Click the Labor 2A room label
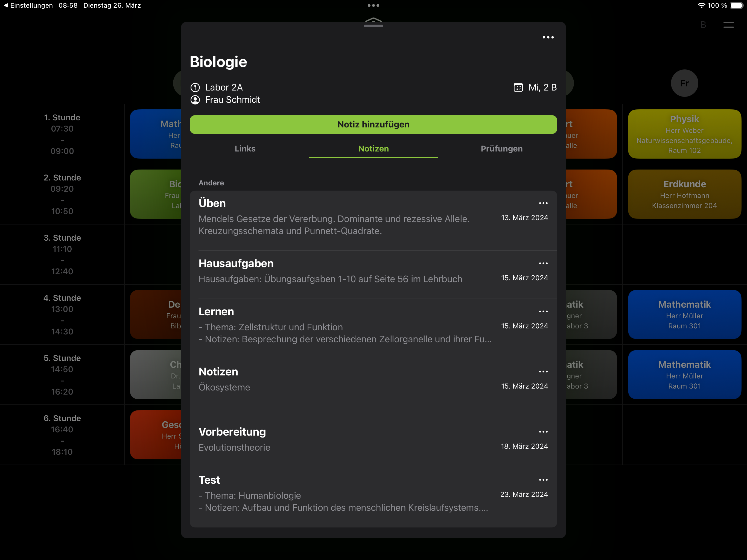 click(x=224, y=87)
